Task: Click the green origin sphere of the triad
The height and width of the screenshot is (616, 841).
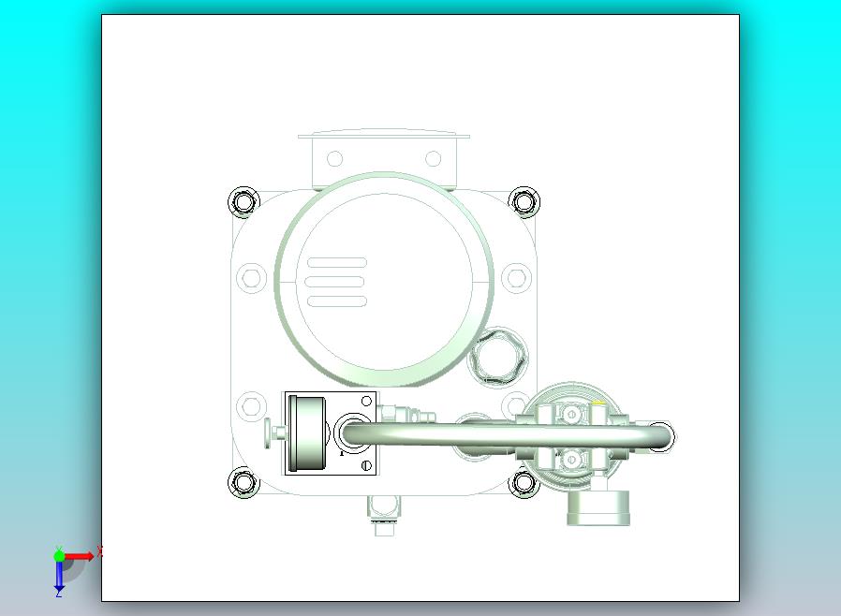Action: point(59,556)
